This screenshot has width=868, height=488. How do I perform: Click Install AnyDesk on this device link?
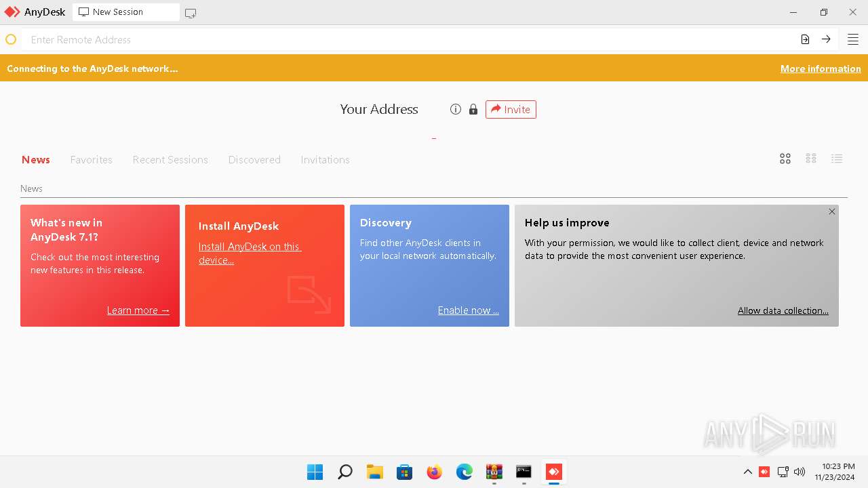coord(250,253)
